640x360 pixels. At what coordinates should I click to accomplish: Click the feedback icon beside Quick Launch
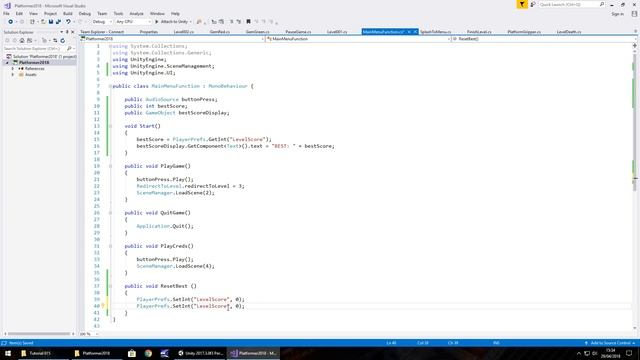pyautogui.click(x=533, y=4)
